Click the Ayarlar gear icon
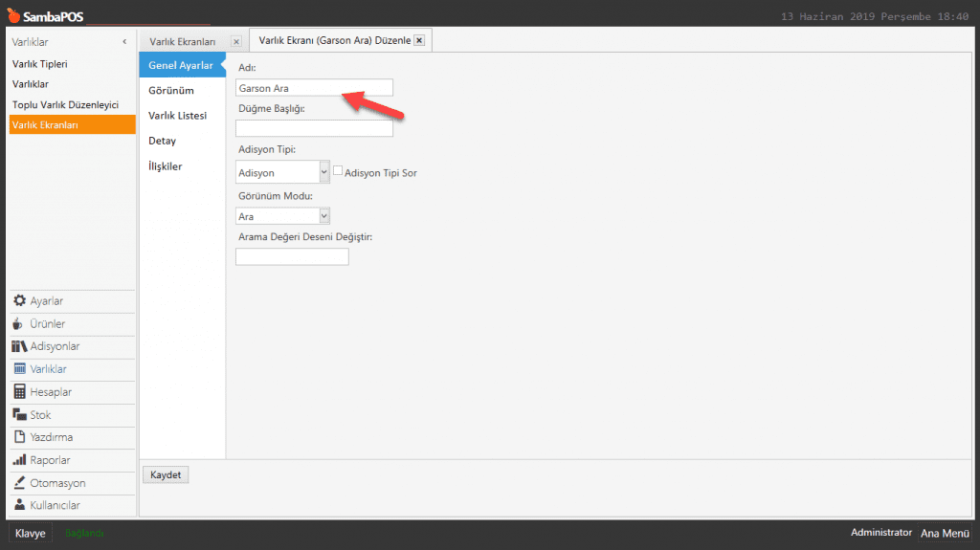 pos(19,301)
